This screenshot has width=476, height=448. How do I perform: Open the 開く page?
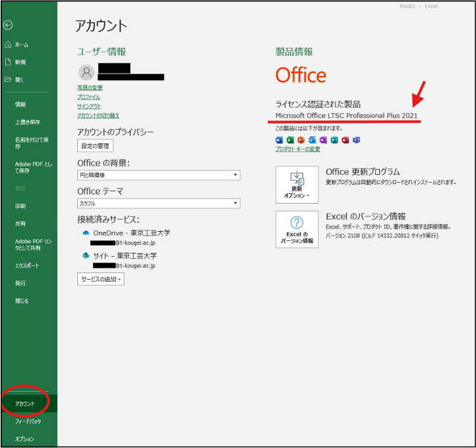[14, 80]
